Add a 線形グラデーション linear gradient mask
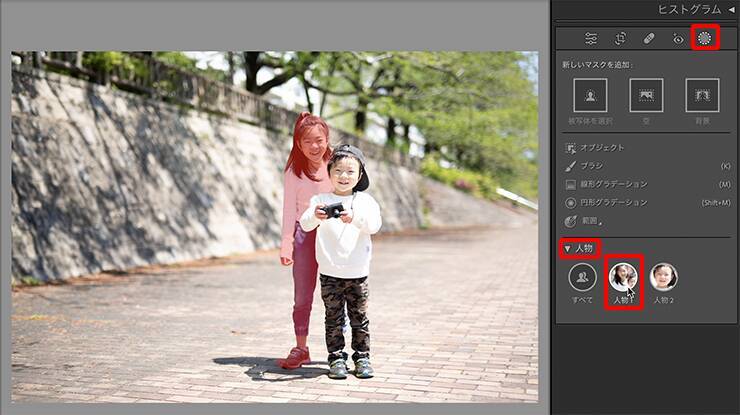 [x=613, y=184]
